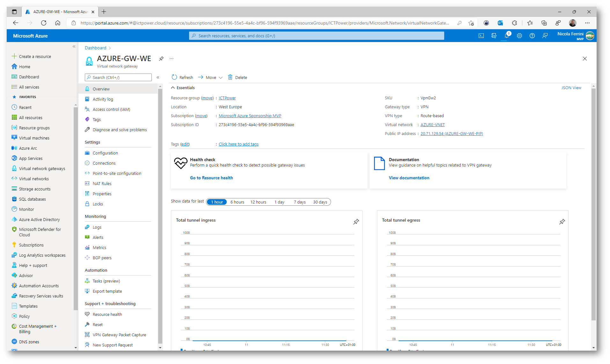Screen dimensions: 610x364
Task: Open the Nicola Ferrini account menu
Action: click(575, 36)
